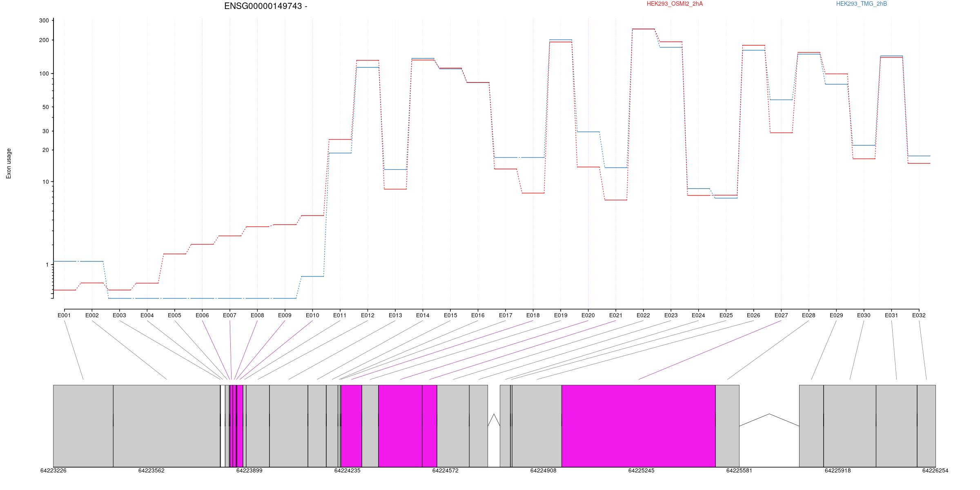Click exon label E020
980x490 pixels.
click(588, 315)
